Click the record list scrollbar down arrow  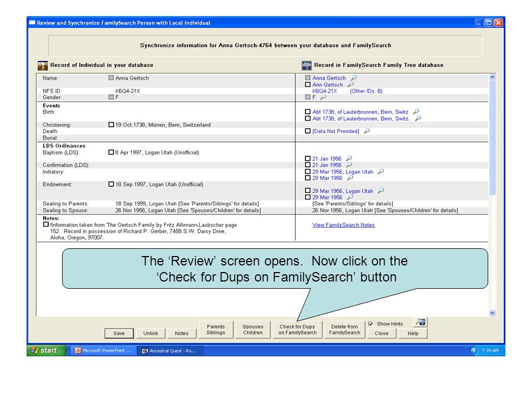(492, 313)
